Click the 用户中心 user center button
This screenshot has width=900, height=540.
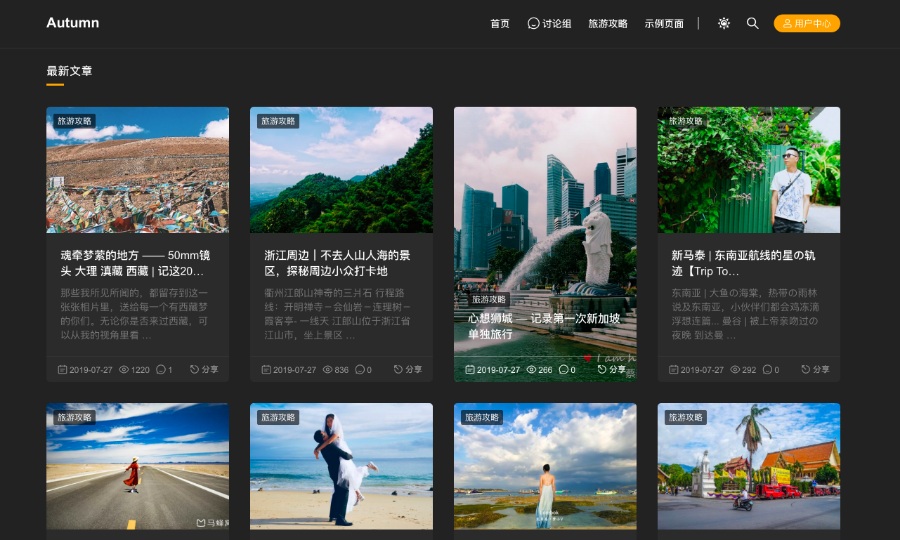pos(806,23)
